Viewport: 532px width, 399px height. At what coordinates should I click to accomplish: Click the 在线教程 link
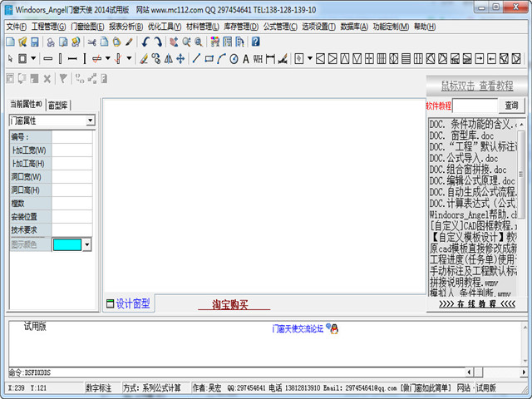click(x=477, y=304)
